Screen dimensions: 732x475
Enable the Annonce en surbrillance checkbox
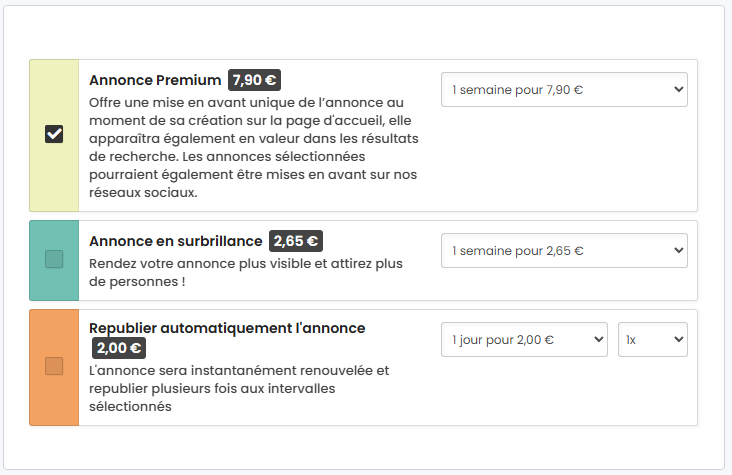[x=54, y=260]
